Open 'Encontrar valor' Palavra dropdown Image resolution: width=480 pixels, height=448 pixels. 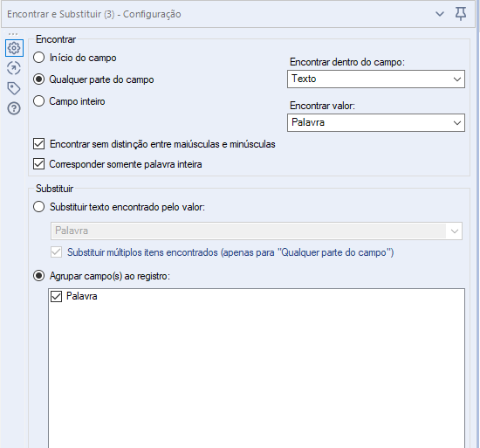pos(376,123)
